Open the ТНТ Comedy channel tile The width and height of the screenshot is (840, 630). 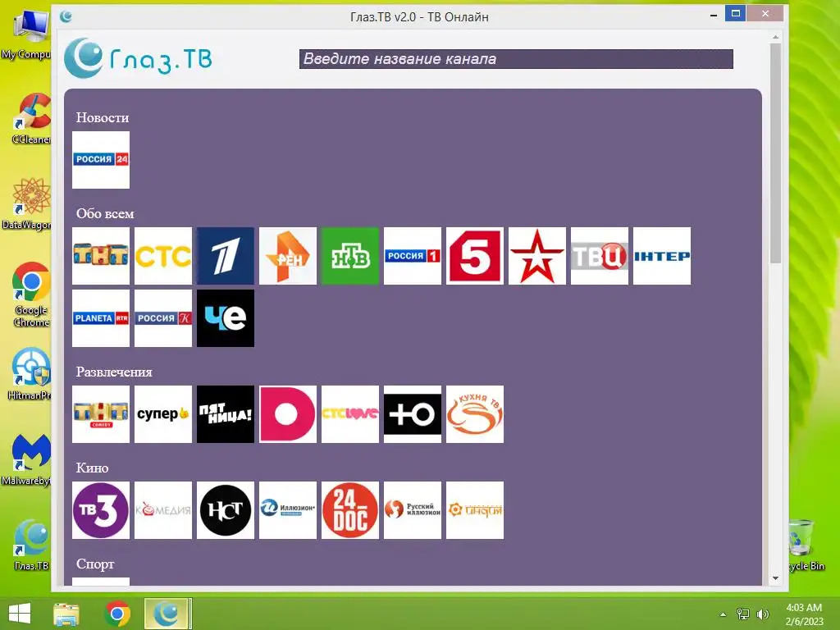[101, 414]
